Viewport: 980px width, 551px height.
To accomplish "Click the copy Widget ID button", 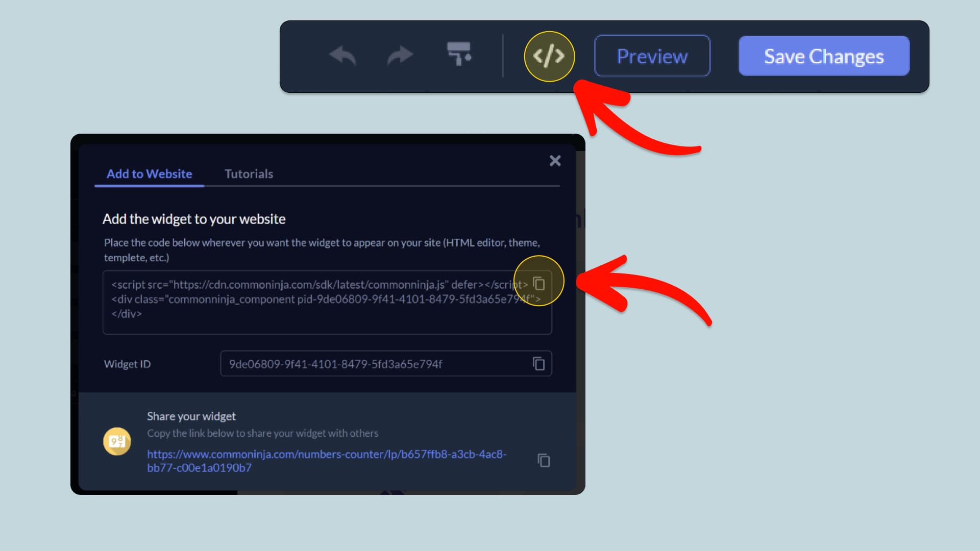I will point(538,363).
